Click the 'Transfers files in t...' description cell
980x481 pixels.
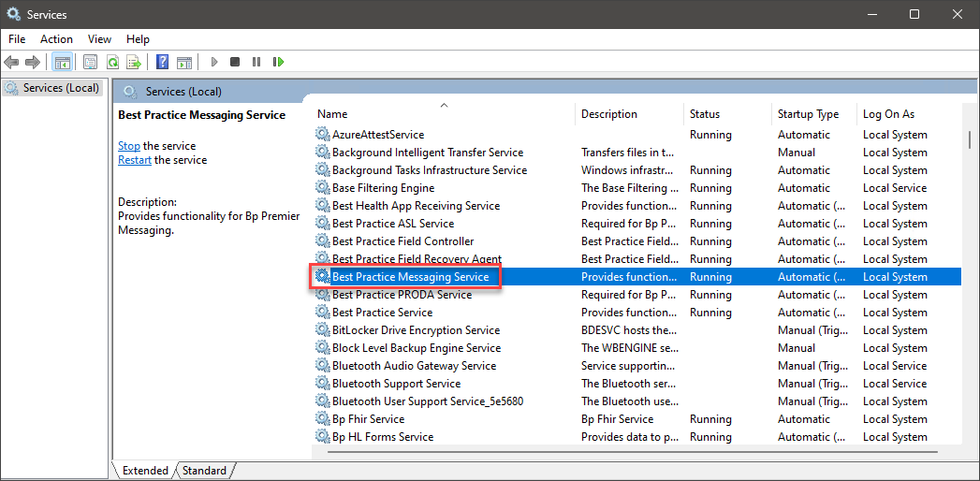coord(627,153)
